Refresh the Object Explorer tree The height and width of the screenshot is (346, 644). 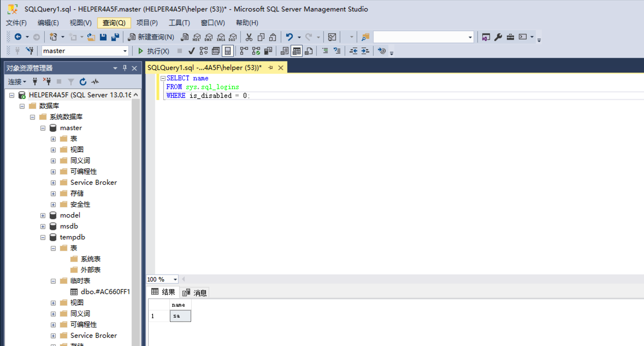click(83, 81)
